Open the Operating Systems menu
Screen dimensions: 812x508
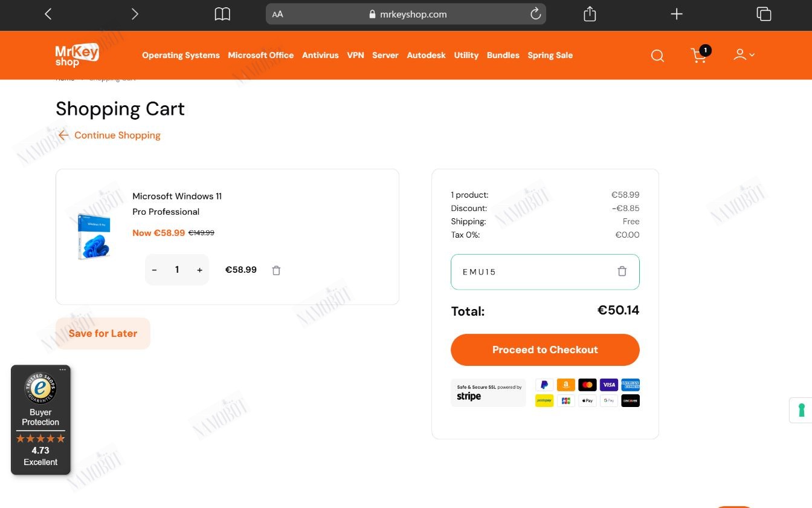click(x=181, y=55)
